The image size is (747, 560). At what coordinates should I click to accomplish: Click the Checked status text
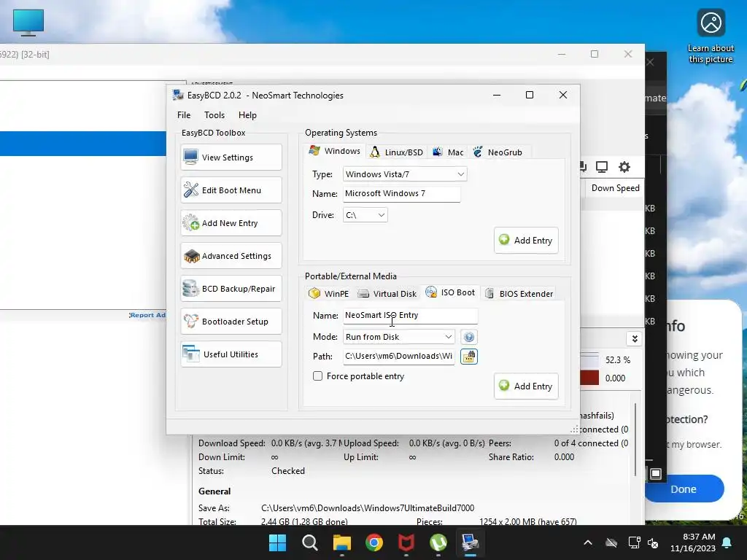[288, 471]
